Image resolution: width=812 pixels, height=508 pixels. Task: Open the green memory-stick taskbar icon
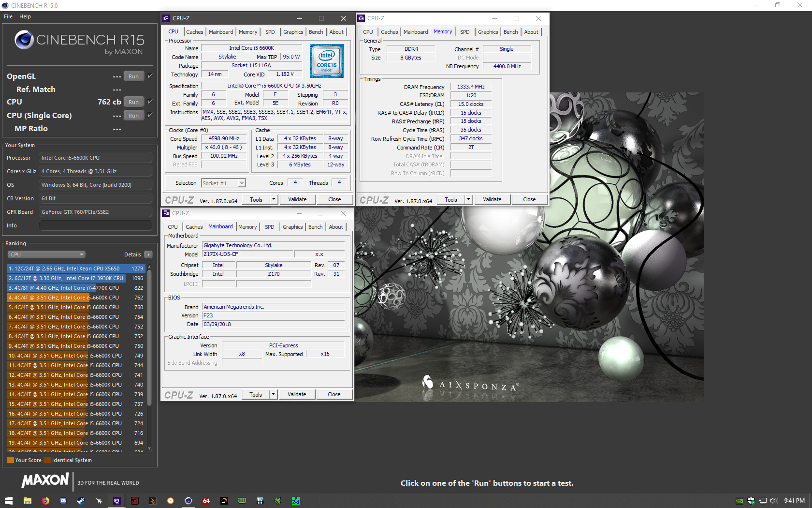[x=242, y=501]
